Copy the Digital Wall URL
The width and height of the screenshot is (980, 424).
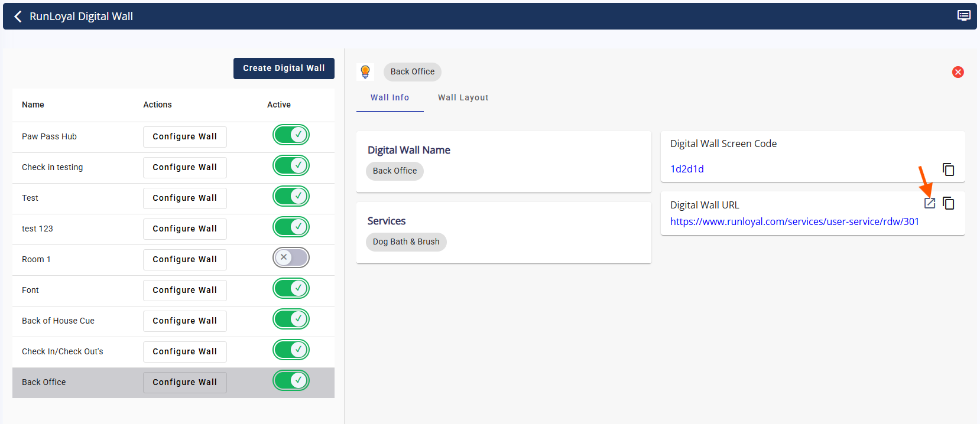[949, 203]
